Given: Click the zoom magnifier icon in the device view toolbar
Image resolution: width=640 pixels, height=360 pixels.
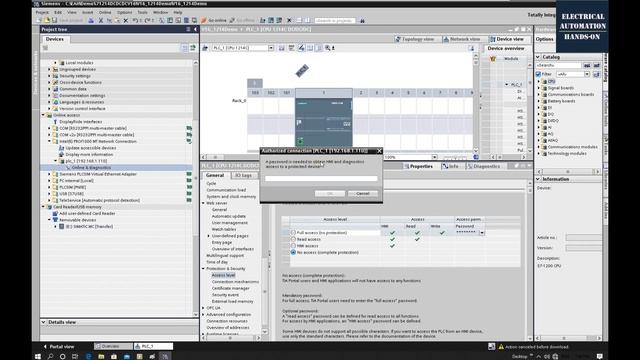Looking at the screenshot, I should [x=328, y=48].
